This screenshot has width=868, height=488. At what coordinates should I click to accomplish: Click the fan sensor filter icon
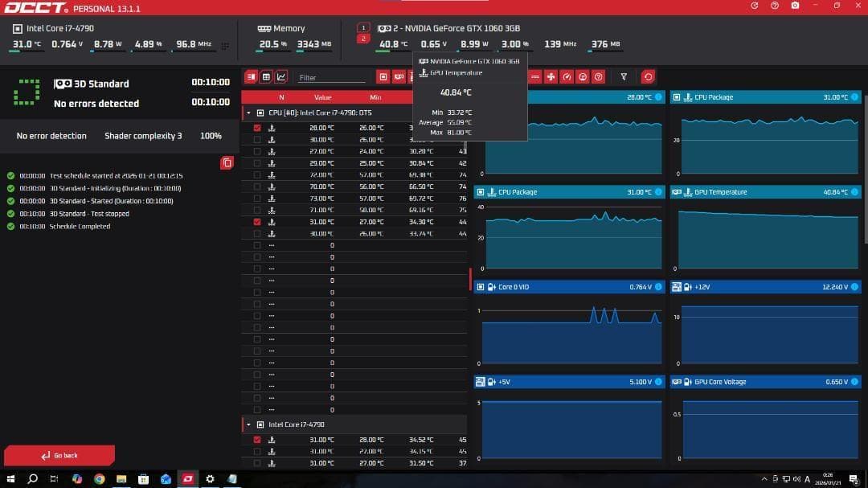[x=551, y=77]
